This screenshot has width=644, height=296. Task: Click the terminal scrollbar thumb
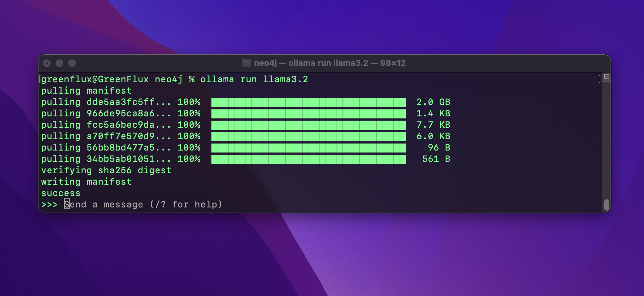(606, 205)
